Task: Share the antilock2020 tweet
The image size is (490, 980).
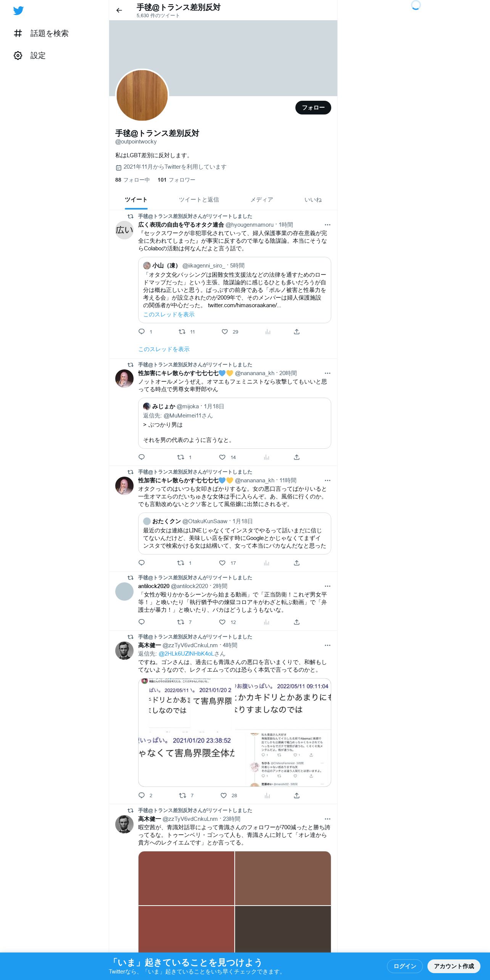Action: click(297, 622)
